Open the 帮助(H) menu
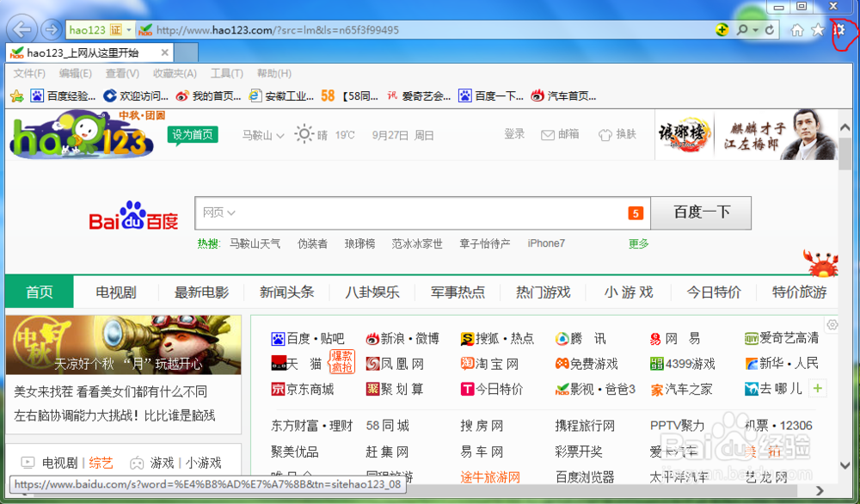This screenshot has width=860, height=504. 274,73
